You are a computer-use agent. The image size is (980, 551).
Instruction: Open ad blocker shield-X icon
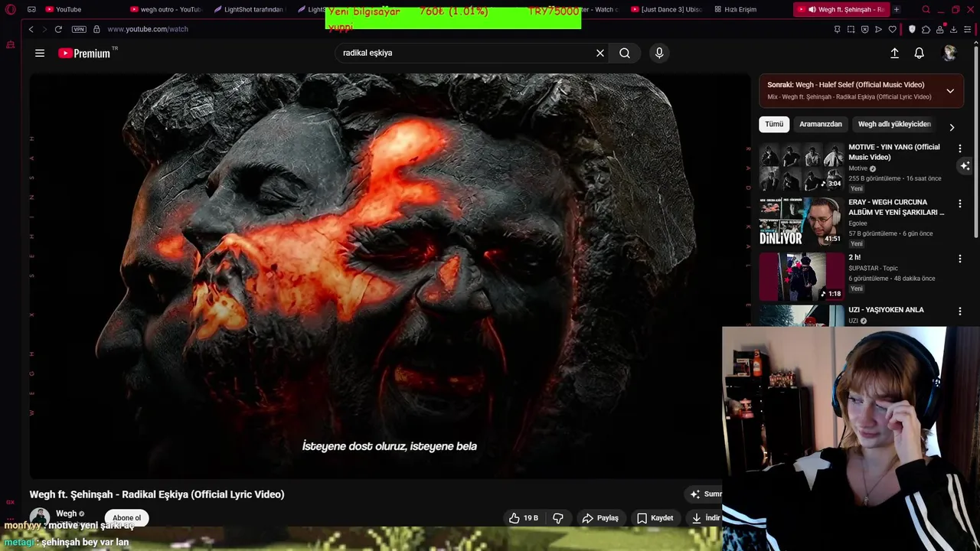coord(864,29)
